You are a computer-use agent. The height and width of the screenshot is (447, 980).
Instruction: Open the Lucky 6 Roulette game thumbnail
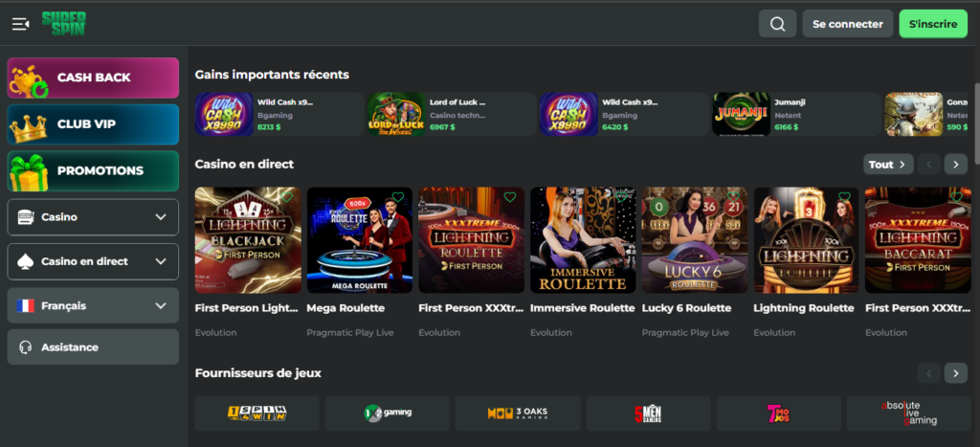[693, 239]
